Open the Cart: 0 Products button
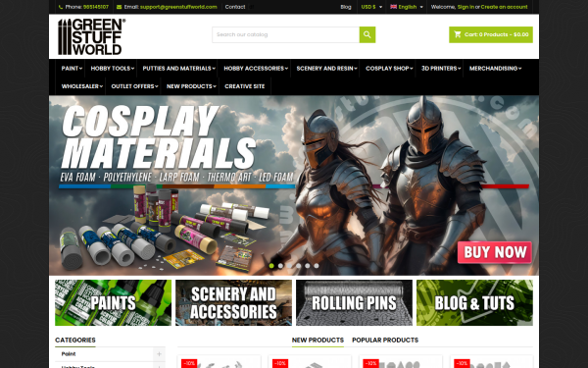The width and height of the screenshot is (588, 368). pyautogui.click(x=491, y=34)
